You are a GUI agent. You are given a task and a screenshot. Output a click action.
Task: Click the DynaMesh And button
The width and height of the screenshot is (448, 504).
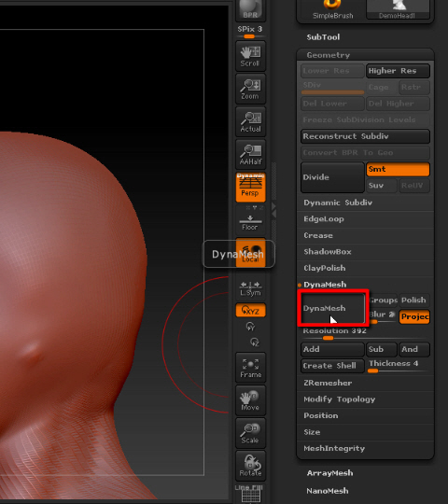414,349
